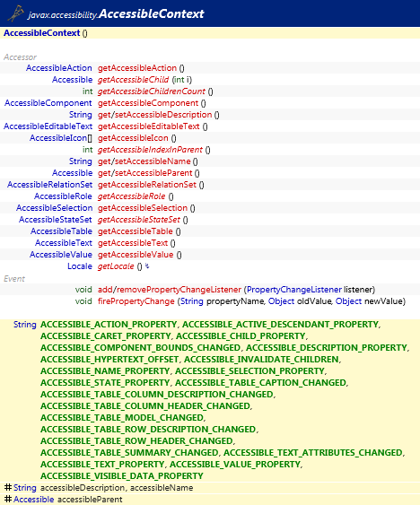Click the accessibility crutches icon in header
420x505 pixels.
[x=15, y=13]
